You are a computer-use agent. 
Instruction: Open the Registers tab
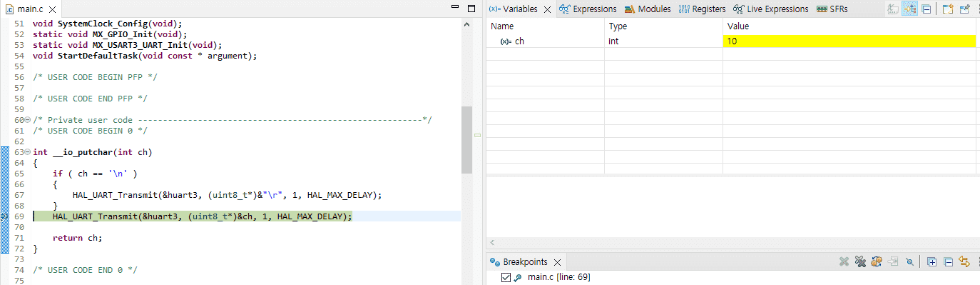click(702, 9)
